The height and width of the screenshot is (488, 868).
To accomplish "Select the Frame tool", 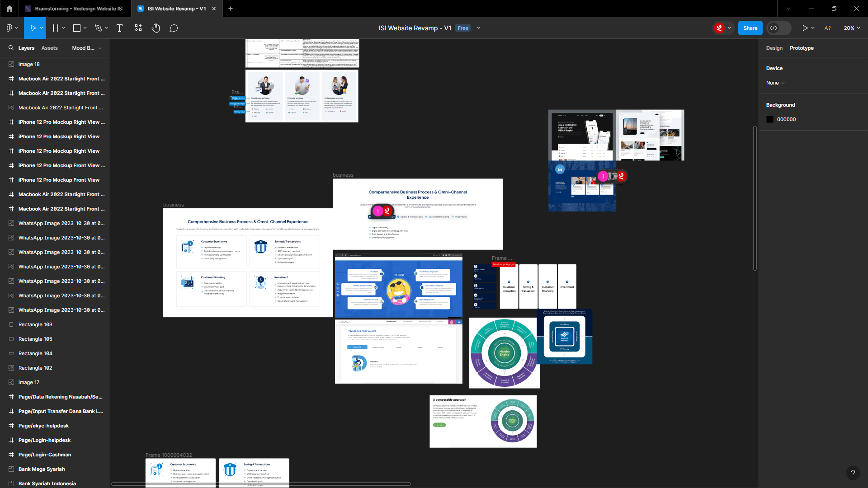I will 56,28.
